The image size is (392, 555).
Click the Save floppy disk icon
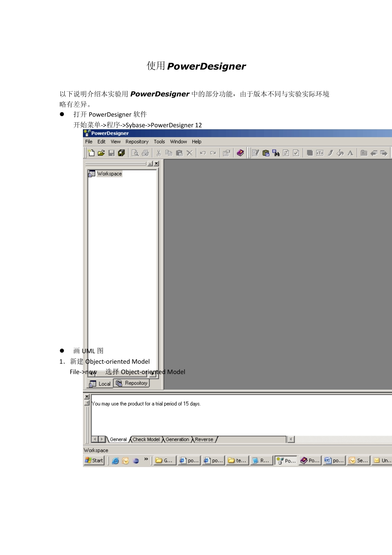point(111,153)
